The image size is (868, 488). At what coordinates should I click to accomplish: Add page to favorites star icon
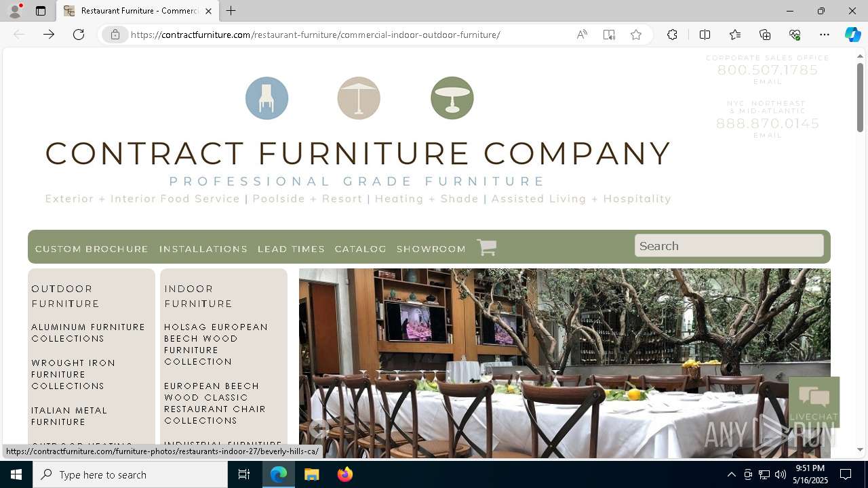(x=636, y=35)
